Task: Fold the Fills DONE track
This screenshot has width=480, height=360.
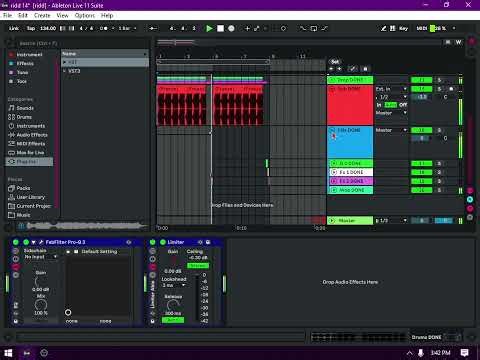Action: click(x=332, y=130)
